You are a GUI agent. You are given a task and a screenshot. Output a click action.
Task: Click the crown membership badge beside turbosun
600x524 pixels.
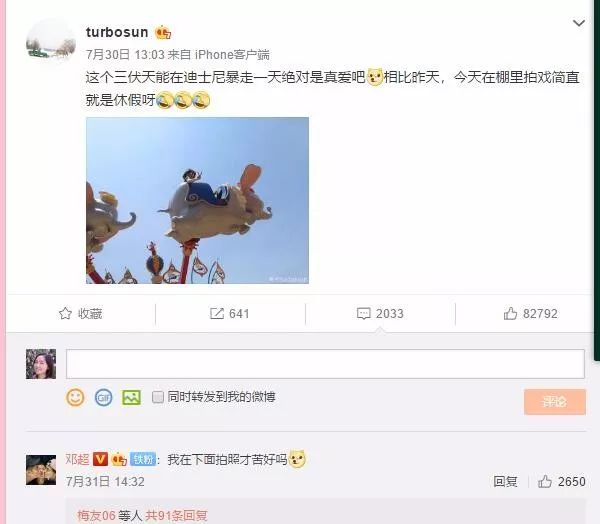(x=163, y=33)
